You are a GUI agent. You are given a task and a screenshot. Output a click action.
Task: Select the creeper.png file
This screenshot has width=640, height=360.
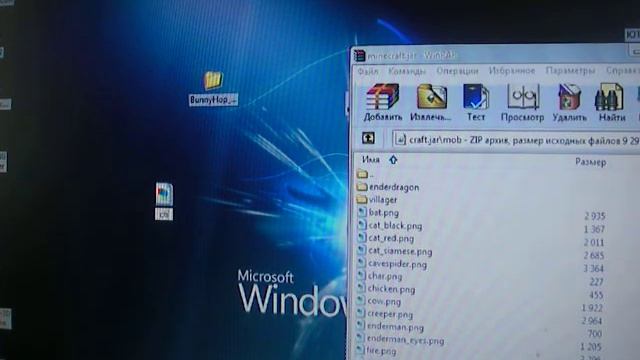pyautogui.click(x=384, y=314)
